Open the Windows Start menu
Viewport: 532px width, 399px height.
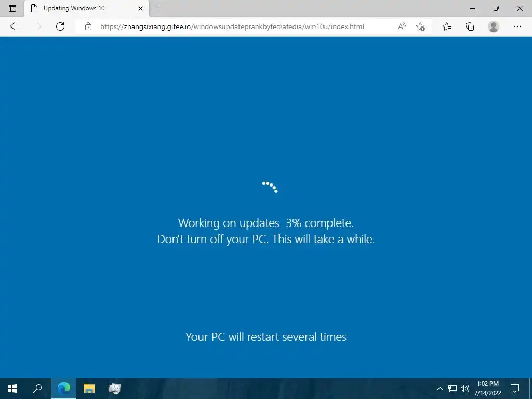[12, 389]
